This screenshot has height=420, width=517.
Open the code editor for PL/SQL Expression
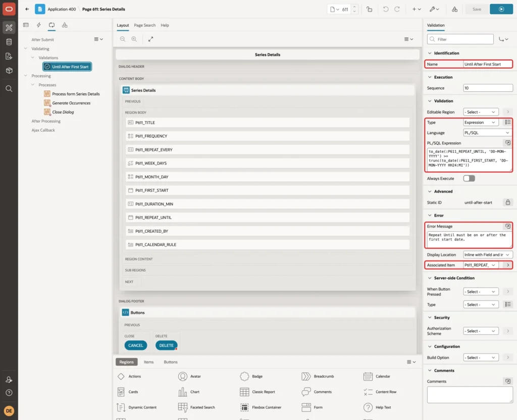point(508,143)
